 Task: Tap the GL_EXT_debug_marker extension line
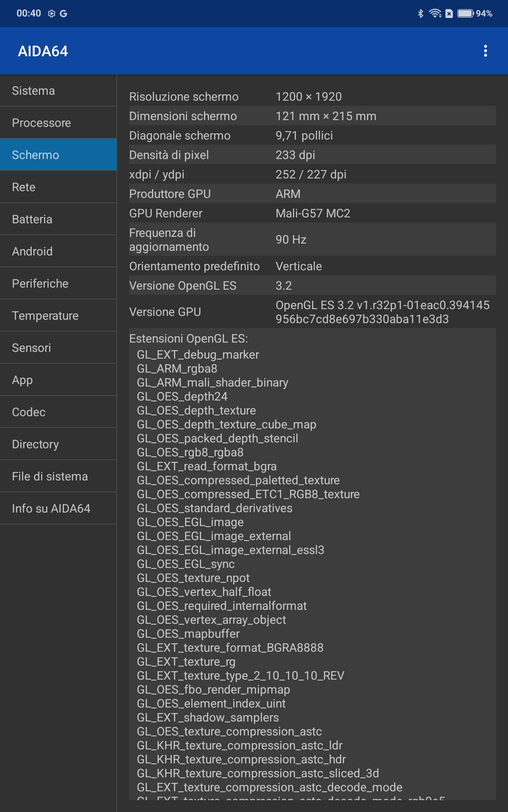coord(198,354)
